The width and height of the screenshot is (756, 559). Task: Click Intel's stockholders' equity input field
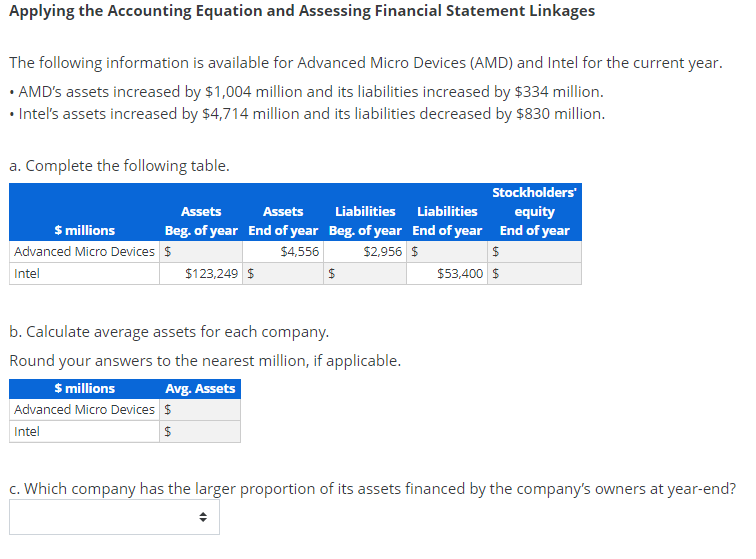pos(540,273)
